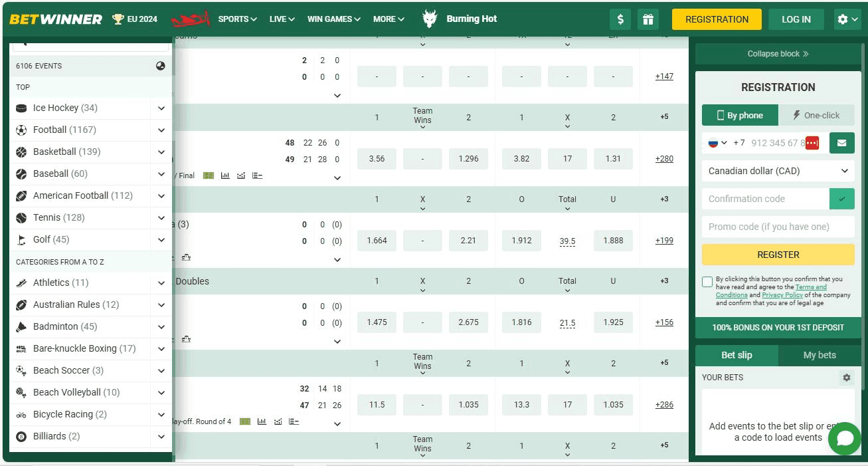The width and height of the screenshot is (868, 466).
Task: Click the bet slip settings gear
Action: tap(846, 378)
